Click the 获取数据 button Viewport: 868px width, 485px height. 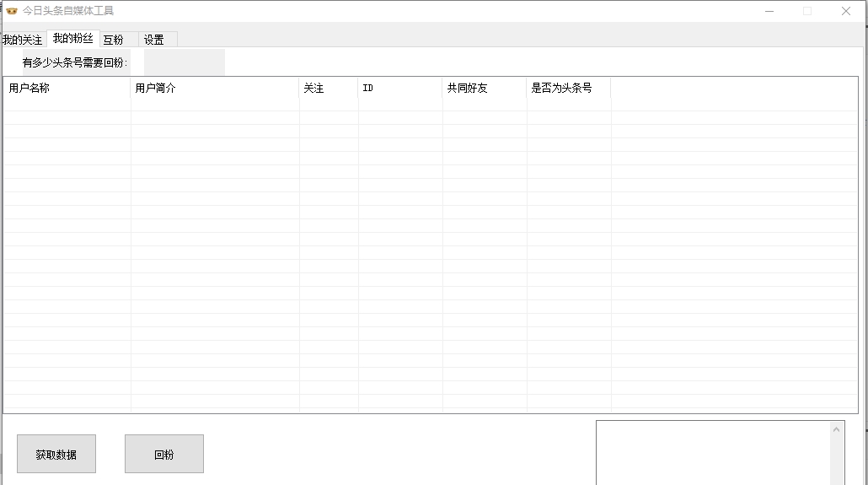point(56,454)
